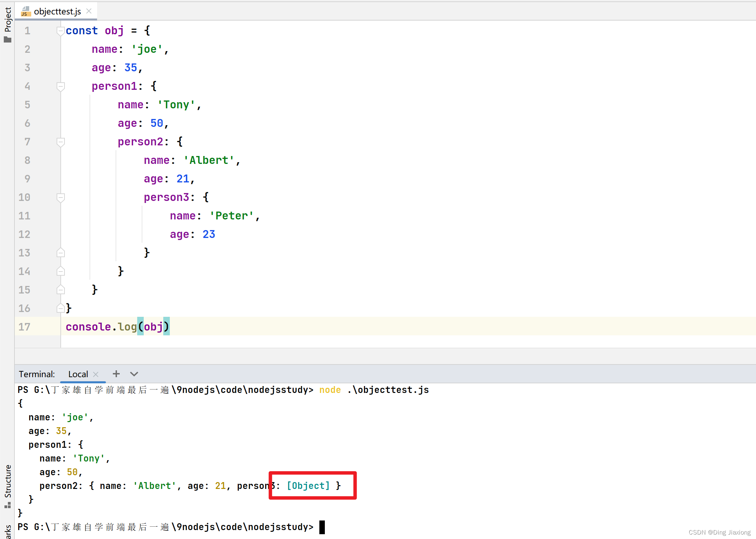Click fold end marker on line 16
Screen dimensions: 756x539
click(61, 309)
